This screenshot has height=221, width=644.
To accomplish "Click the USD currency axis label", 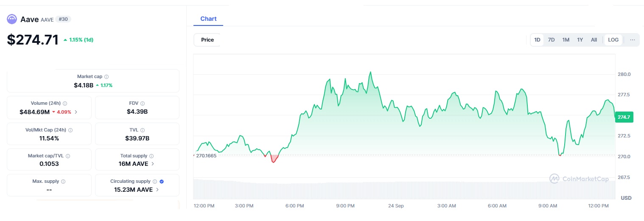I will pos(626,198).
